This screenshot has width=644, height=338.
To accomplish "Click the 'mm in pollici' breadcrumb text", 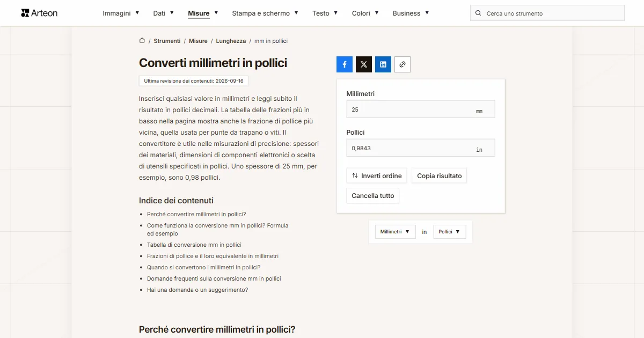I will pos(271,41).
